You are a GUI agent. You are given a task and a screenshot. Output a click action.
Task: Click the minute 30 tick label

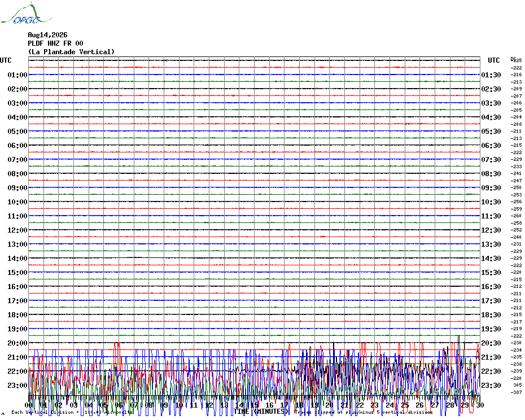pos(480,405)
